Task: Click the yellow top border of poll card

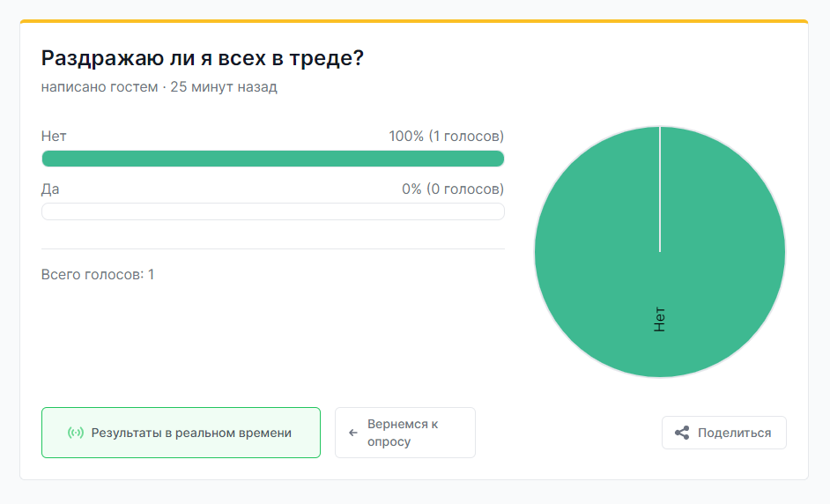Action: [x=414, y=21]
